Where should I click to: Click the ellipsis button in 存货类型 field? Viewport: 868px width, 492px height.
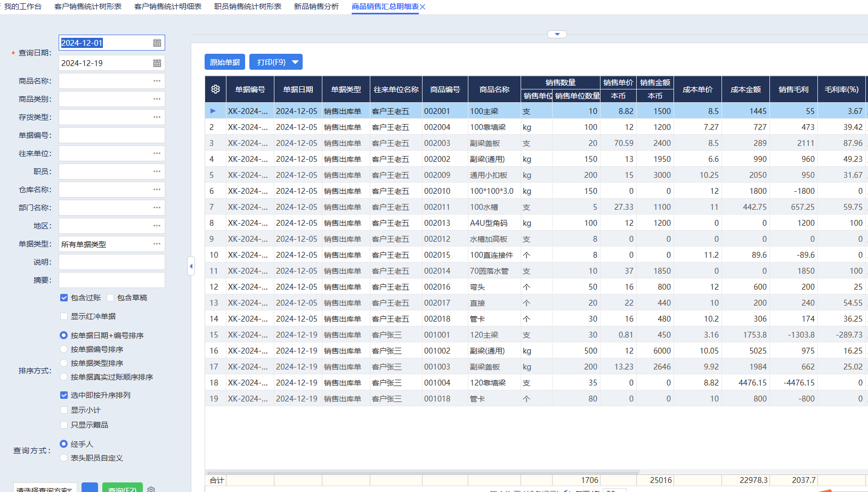click(x=157, y=117)
